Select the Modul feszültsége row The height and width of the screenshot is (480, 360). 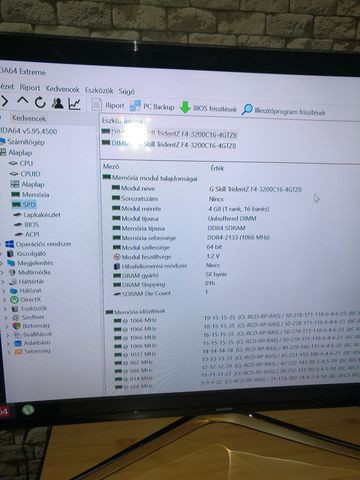[167, 257]
